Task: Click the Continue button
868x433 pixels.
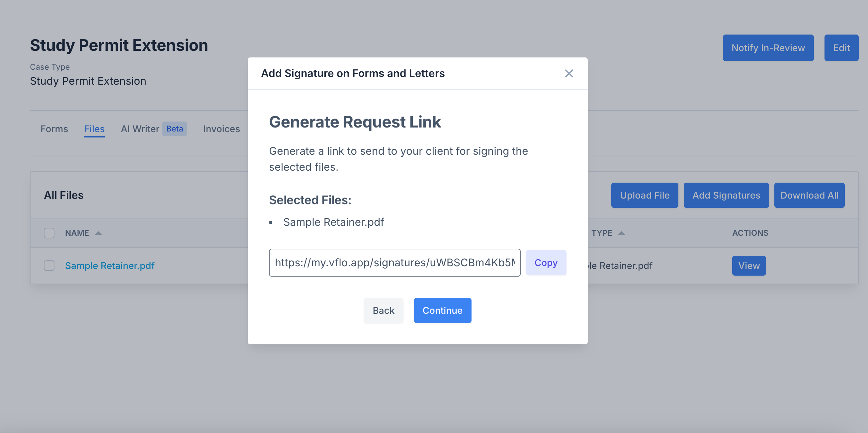Action: point(442,310)
